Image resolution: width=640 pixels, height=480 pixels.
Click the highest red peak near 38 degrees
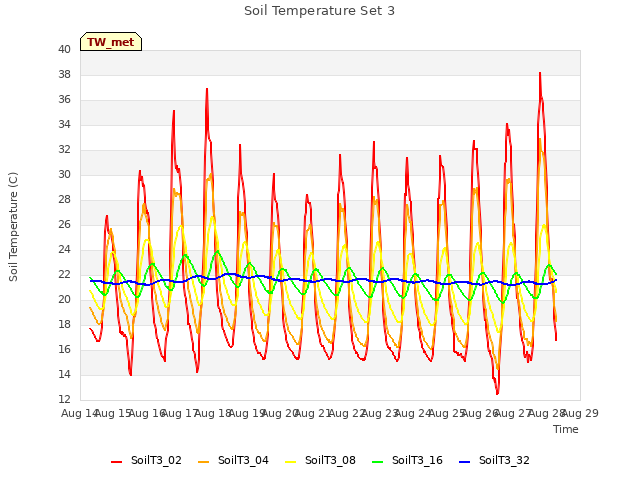[540, 73]
